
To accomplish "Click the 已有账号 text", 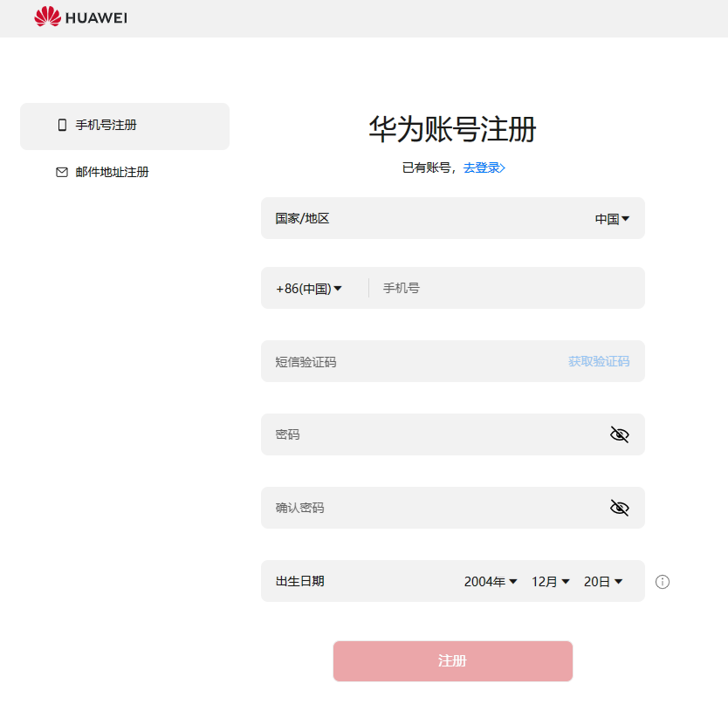I will click(426, 167).
